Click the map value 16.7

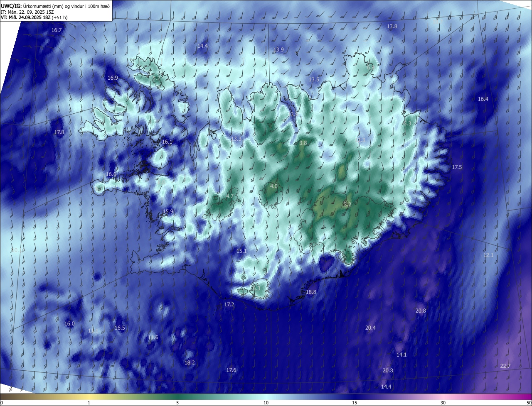coord(57,30)
